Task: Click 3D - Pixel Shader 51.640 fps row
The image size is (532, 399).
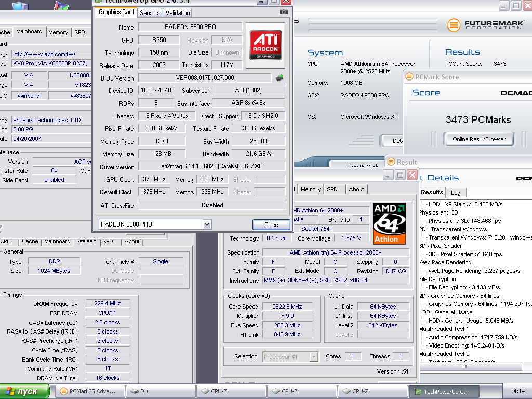Action: click(x=465, y=254)
